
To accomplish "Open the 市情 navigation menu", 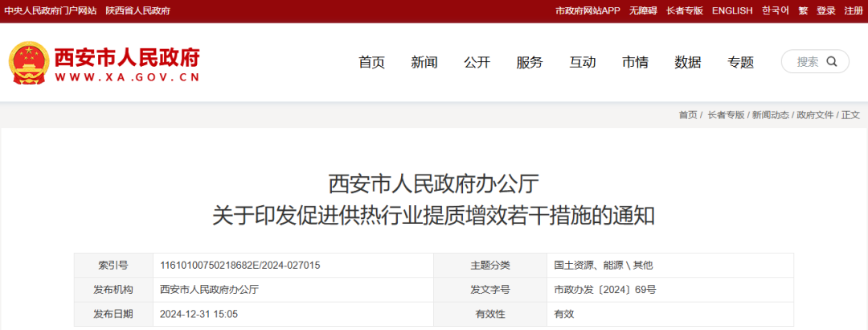I will coord(635,62).
